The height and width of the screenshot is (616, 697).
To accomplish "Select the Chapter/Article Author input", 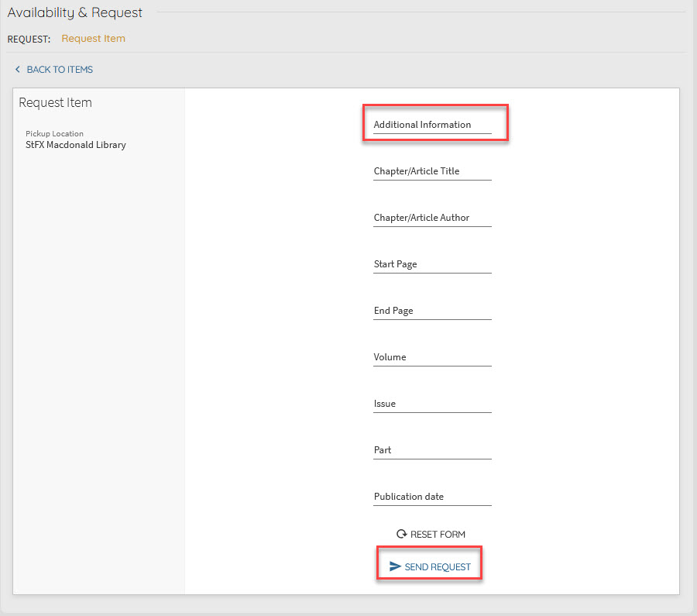I will 432,218.
